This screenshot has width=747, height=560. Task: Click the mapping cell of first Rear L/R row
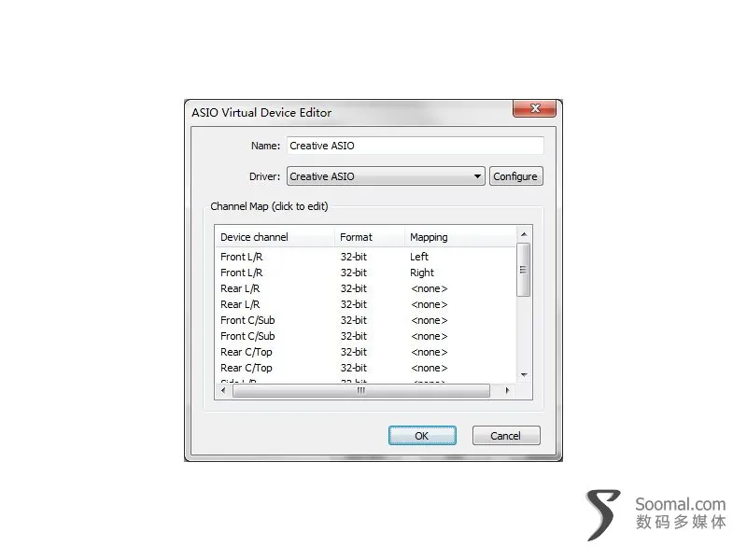tap(430, 288)
